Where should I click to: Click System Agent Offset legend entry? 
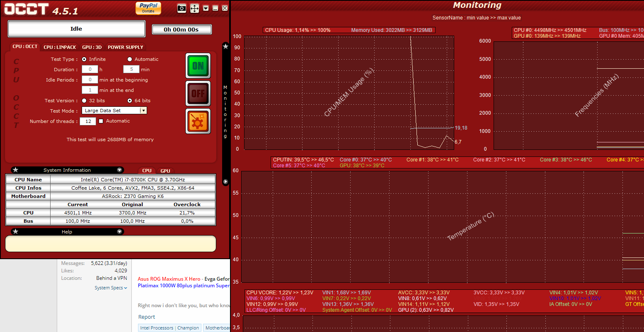(x=357, y=310)
